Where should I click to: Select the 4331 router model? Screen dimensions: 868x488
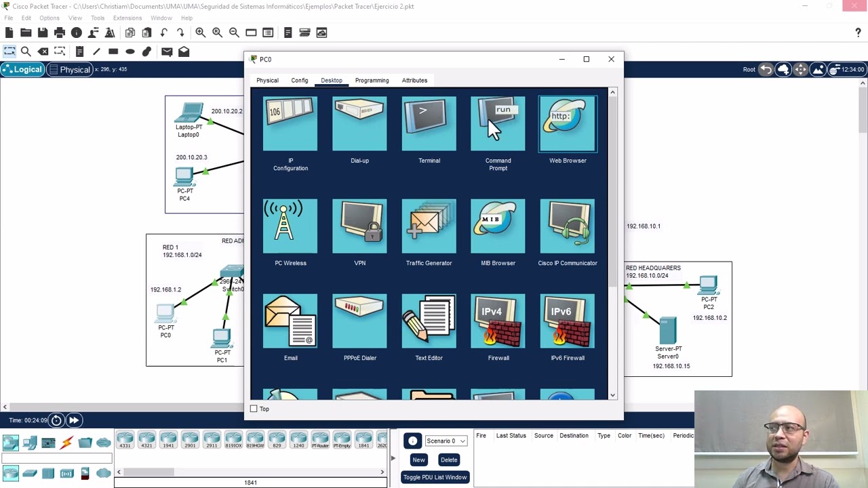coord(125,441)
